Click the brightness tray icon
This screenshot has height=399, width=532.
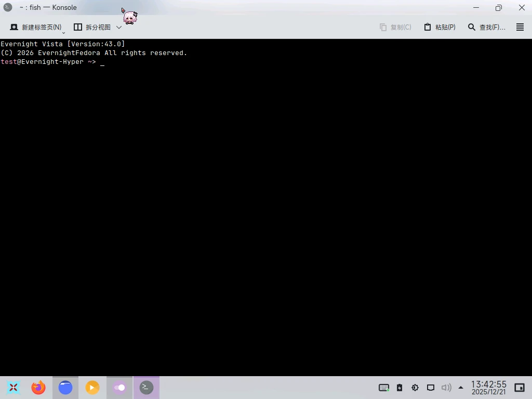click(x=415, y=388)
